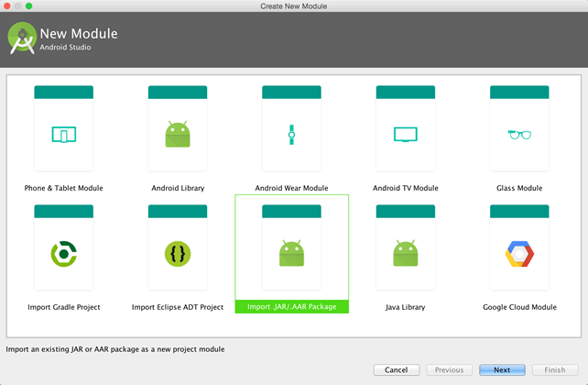Select the Phone & Tablet Module icon
Screen dimensions: 588x385
[x=64, y=135]
